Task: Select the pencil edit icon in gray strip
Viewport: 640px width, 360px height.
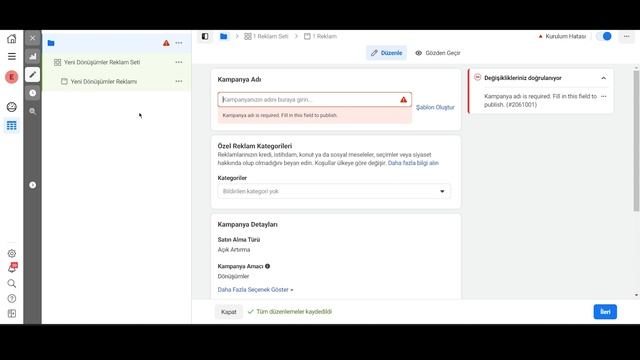Action: click(33, 75)
